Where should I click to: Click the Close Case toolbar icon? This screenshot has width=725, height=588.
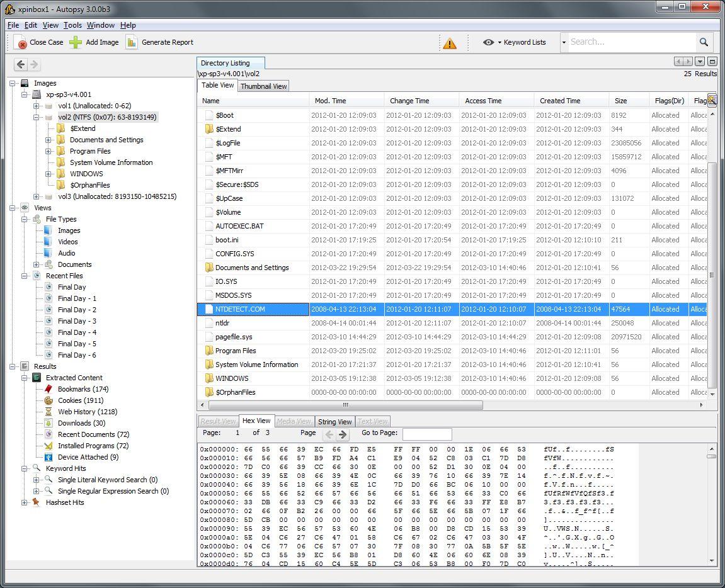click(21, 42)
